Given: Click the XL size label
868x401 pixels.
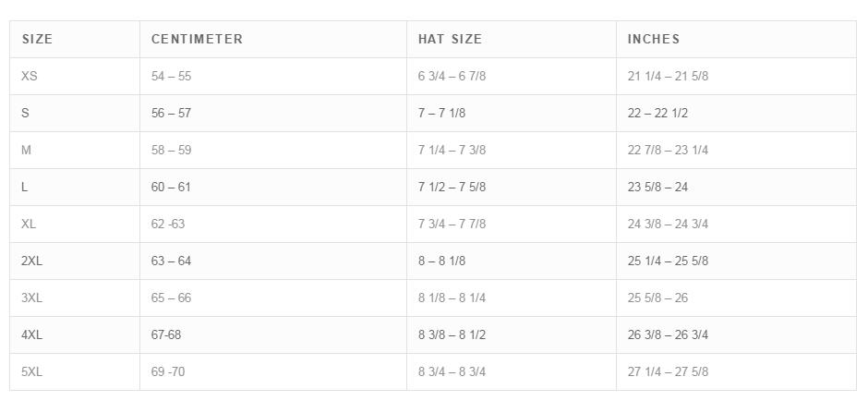Looking at the screenshot, I should 29,224.
